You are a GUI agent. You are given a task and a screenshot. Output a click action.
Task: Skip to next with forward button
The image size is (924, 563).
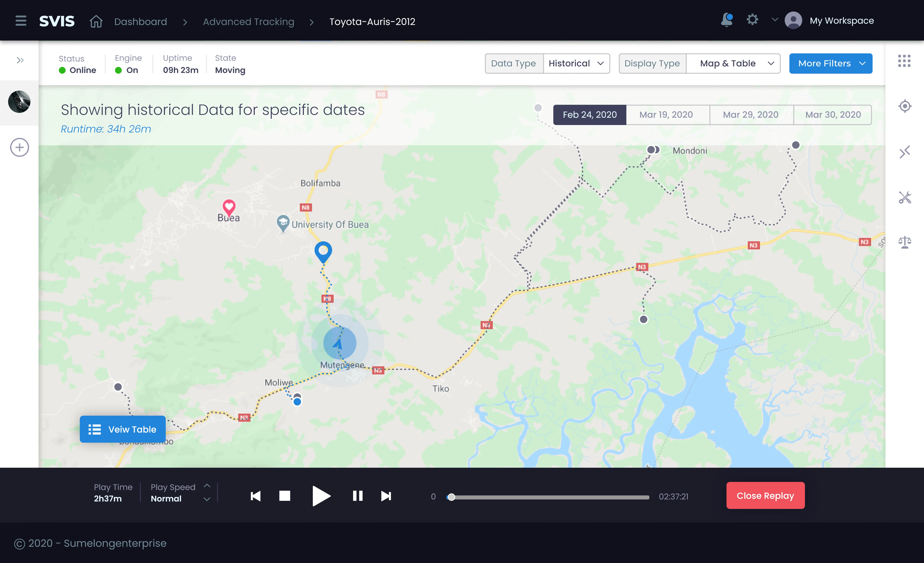[386, 496]
